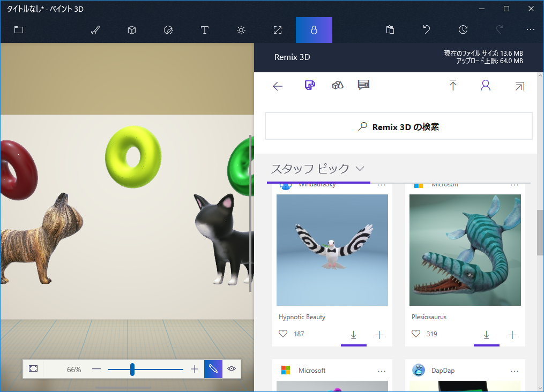Select the Effects tool

241,30
